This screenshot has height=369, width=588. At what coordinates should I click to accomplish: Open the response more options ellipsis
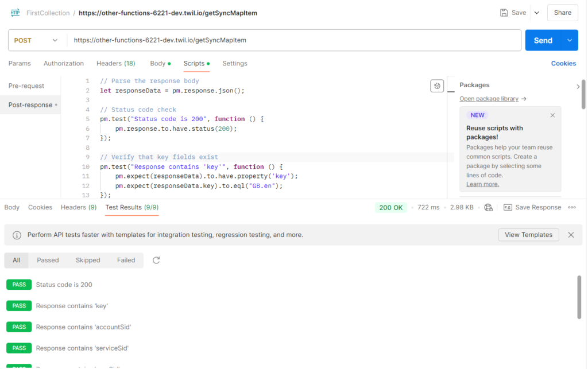tap(571, 208)
